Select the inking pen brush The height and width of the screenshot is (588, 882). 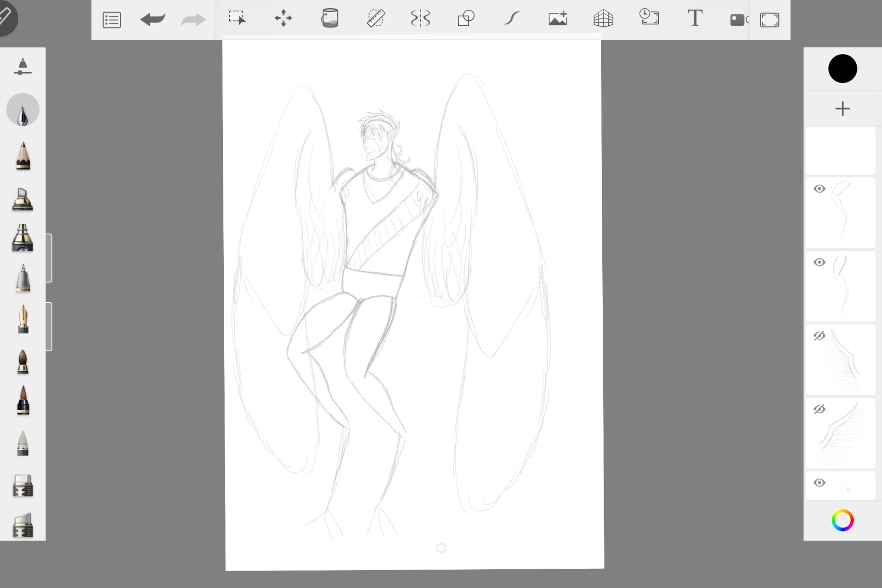[23, 110]
